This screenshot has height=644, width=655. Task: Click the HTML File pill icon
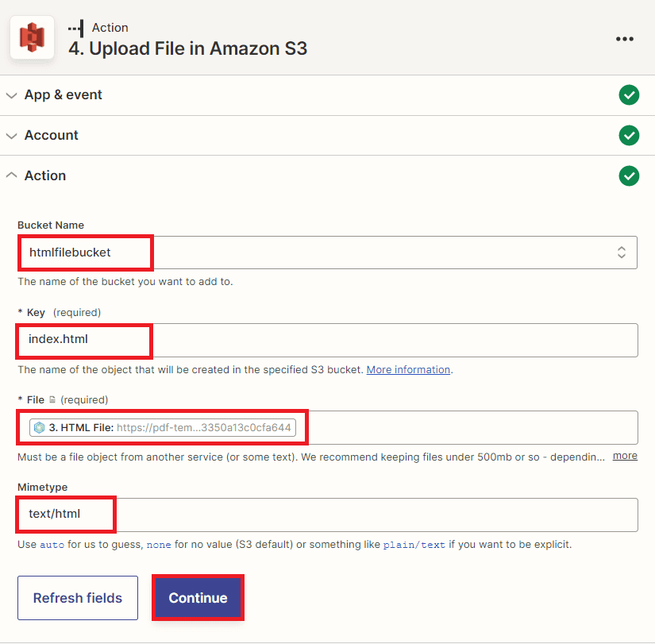click(40, 428)
